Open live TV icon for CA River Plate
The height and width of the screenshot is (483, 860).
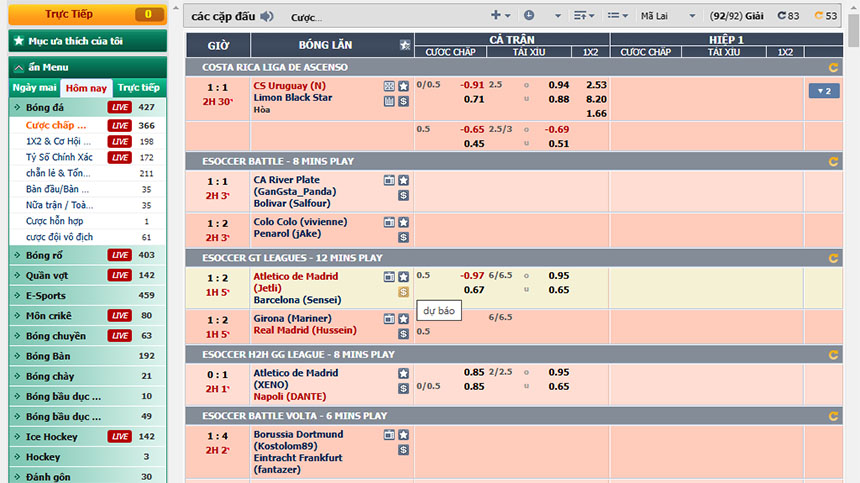click(x=389, y=180)
